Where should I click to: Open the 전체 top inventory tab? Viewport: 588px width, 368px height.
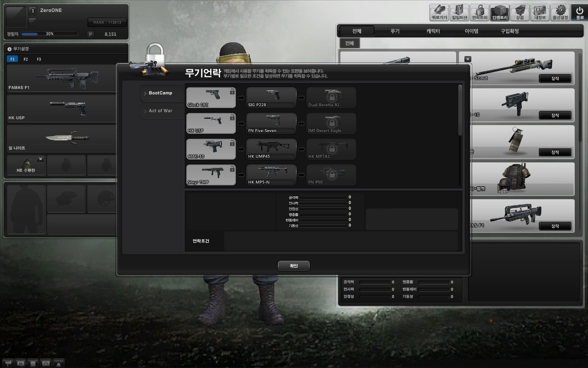coord(357,31)
